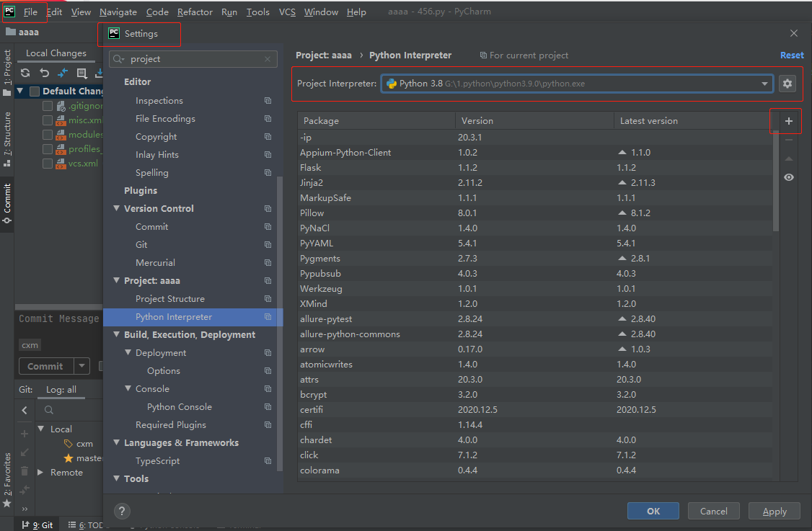Open the Tools menu
Viewport: 812px width, 531px height.
(x=258, y=12)
